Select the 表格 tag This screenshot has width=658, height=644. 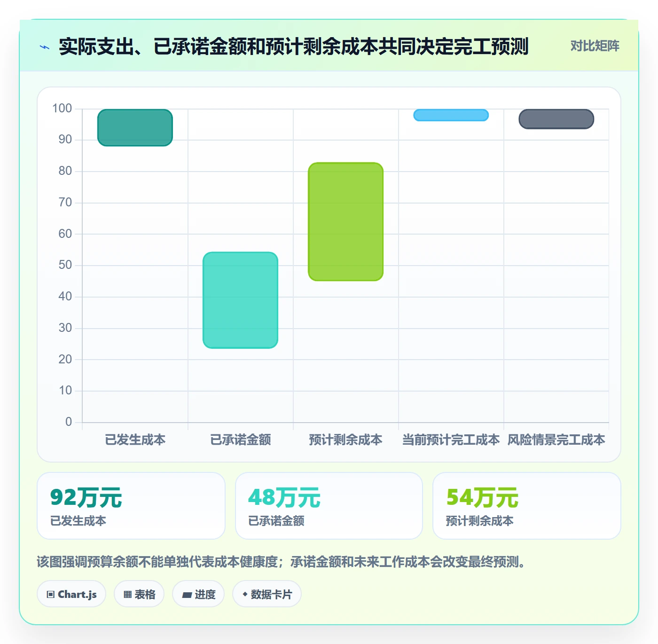coord(139,594)
